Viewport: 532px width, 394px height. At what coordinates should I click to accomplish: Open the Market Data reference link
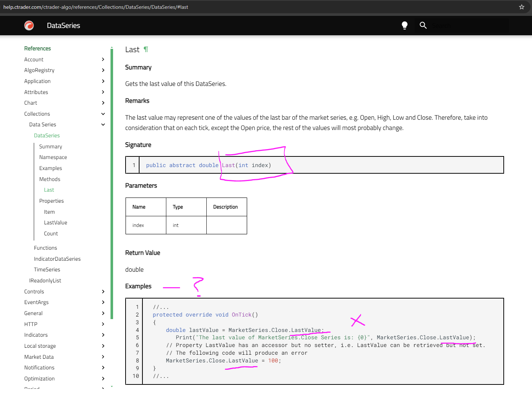click(39, 357)
